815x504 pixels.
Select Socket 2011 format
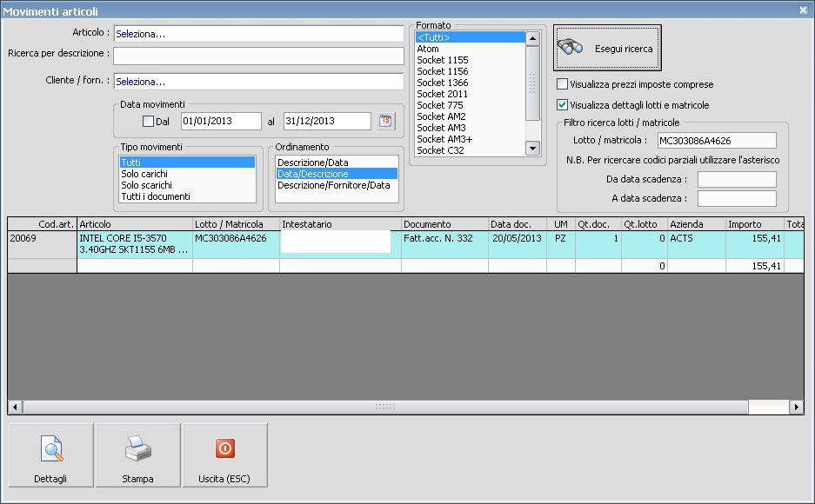[471, 94]
